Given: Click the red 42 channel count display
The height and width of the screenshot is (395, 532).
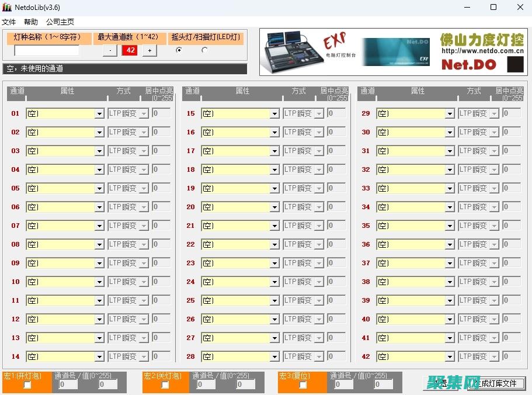Looking at the screenshot, I should coord(130,50).
